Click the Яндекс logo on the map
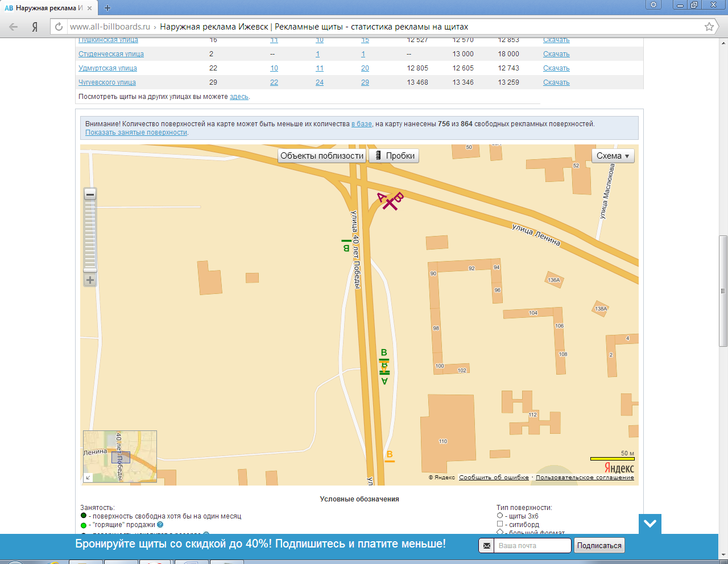The width and height of the screenshot is (728, 564). [619, 468]
